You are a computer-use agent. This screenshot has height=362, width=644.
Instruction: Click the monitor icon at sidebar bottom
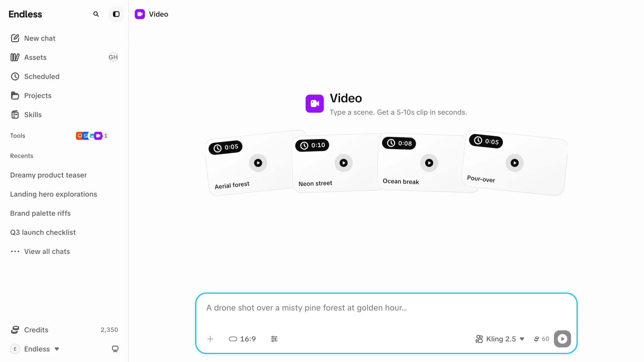[x=115, y=349]
